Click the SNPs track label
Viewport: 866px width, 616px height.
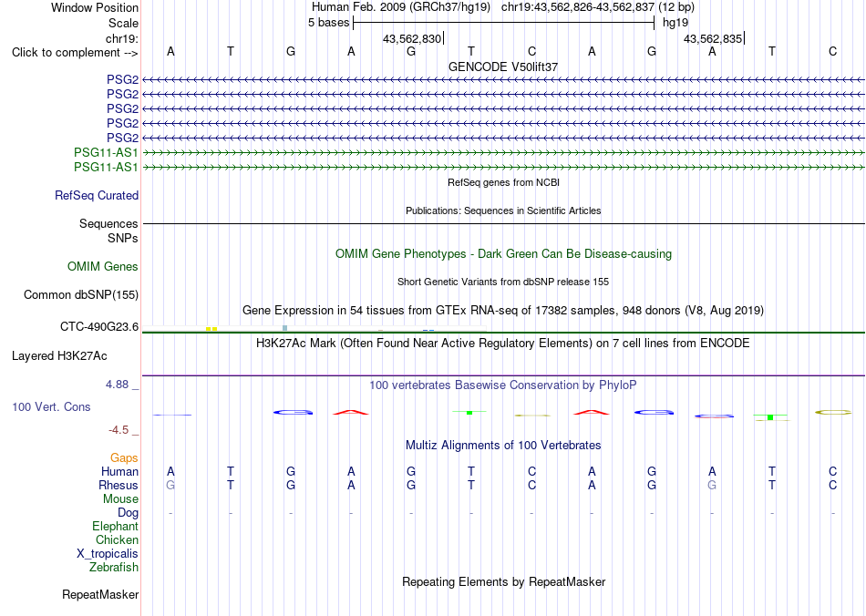123,238
